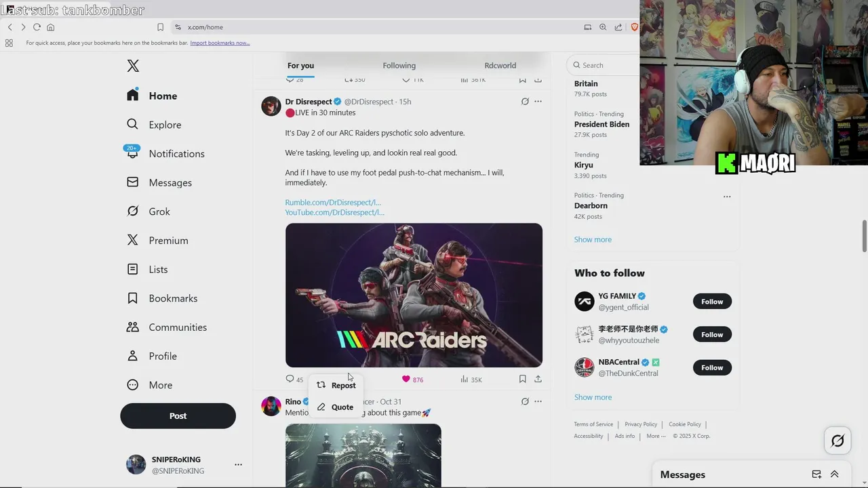Open the President Biden trend

(x=601, y=124)
